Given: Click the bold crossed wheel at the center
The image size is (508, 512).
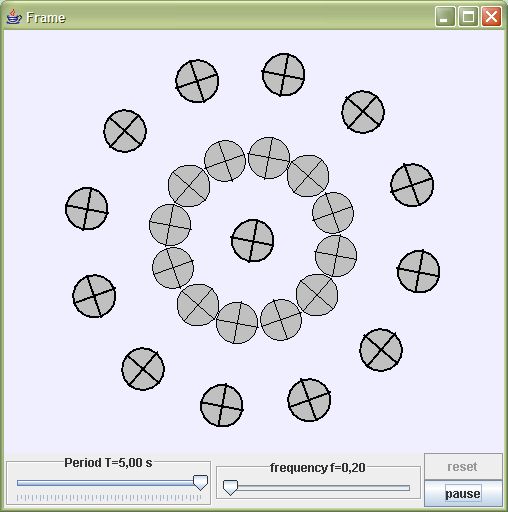Looking at the screenshot, I should click(x=252, y=241).
